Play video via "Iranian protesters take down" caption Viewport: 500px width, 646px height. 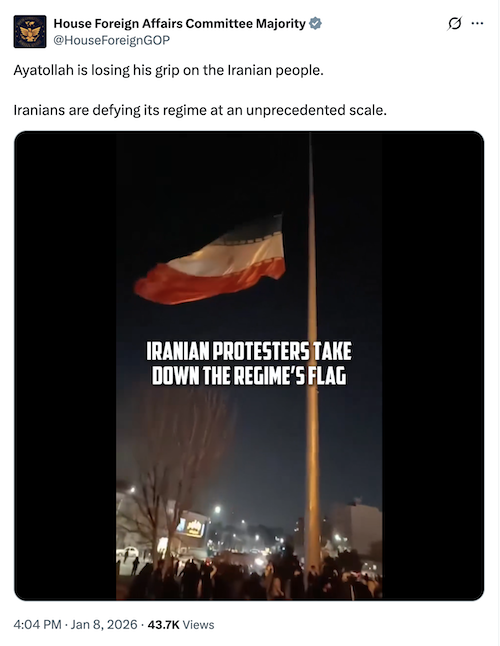coord(249,363)
